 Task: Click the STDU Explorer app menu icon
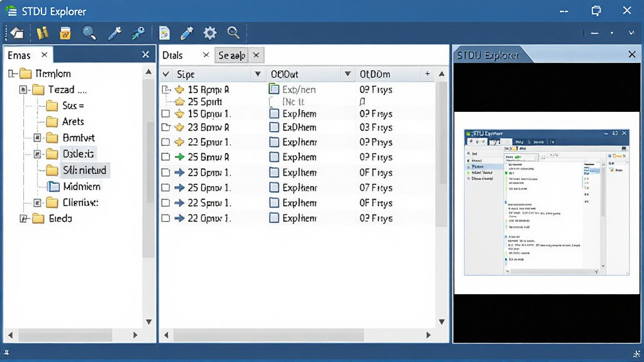[x=11, y=11]
